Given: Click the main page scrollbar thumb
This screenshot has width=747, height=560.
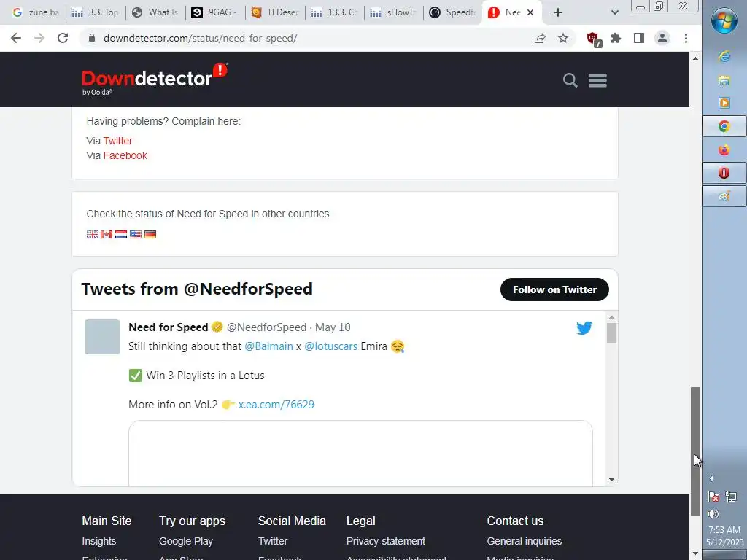Looking at the screenshot, I should click(695, 451).
